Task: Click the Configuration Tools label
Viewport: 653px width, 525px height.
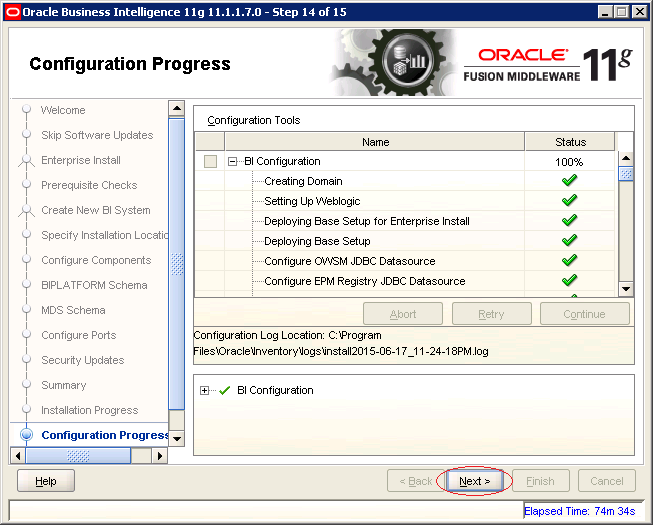Action: 254,120
